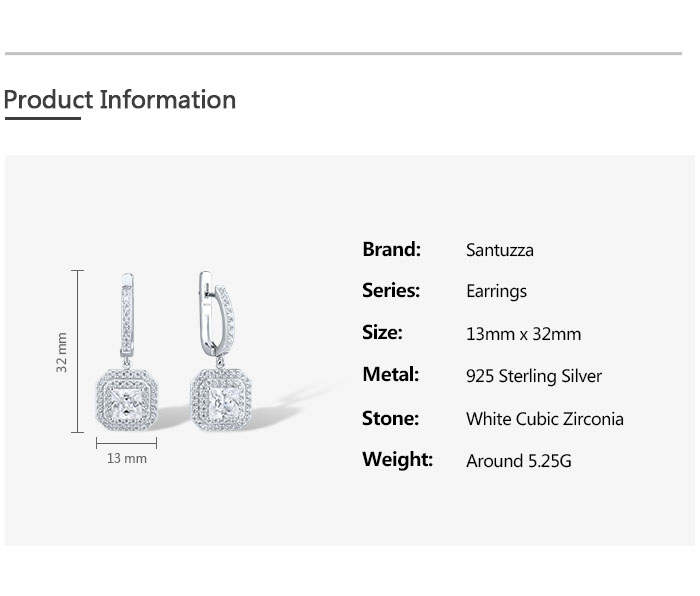
Task: Select the Stone label
Action: pos(390,418)
